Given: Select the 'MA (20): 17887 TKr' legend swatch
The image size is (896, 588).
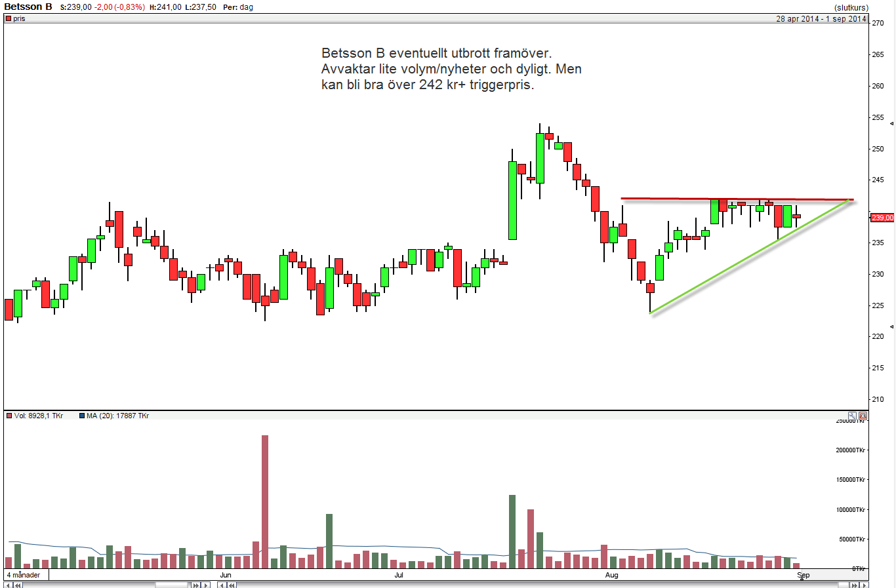Looking at the screenshot, I should pos(81,416).
